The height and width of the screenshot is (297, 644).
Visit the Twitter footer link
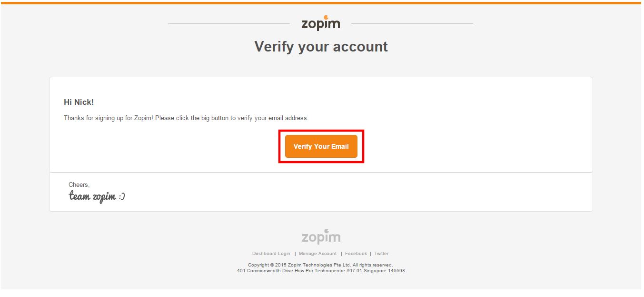pos(381,254)
